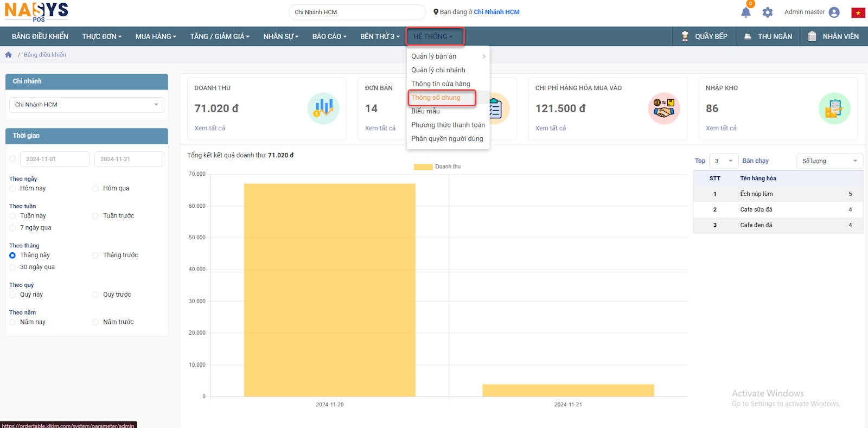Click the clipboard icon beside Nhân viên
The width and height of the screenshot is (868, 428).
812,36
